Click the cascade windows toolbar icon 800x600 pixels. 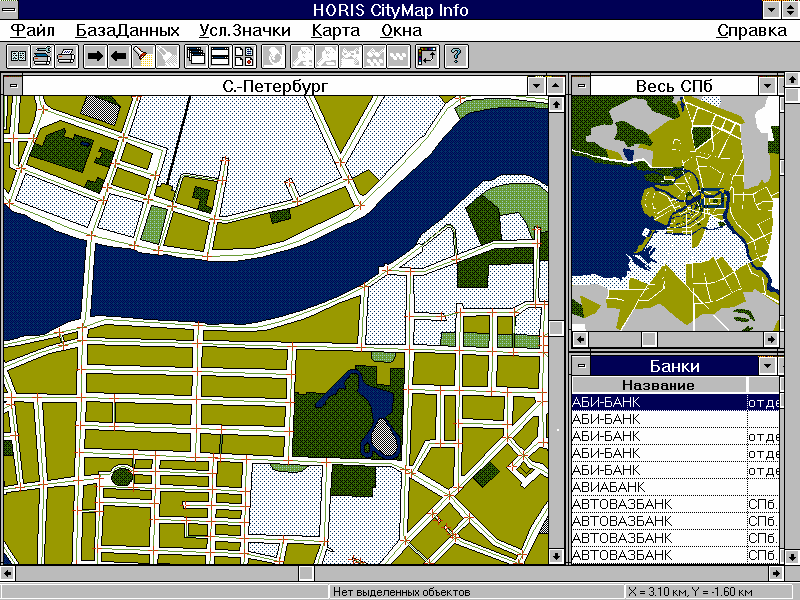click(x=197, y=56)
